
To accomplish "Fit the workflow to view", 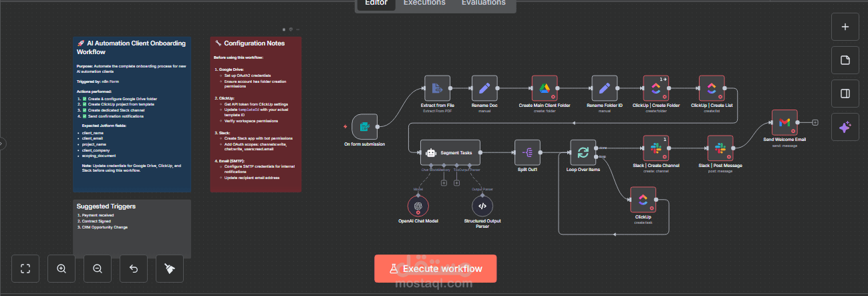I will (x=25, y=269).
